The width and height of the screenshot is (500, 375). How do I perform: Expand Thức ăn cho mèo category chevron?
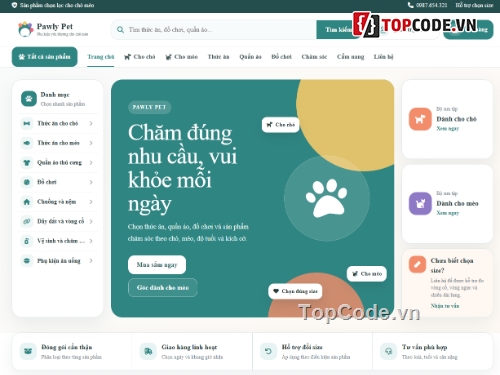91,143
